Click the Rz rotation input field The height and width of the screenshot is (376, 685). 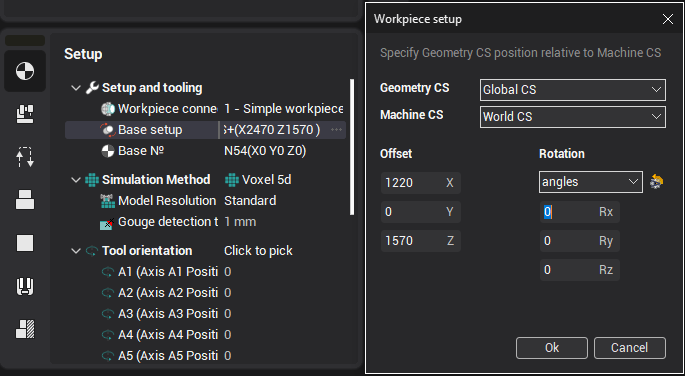(580, 270)
